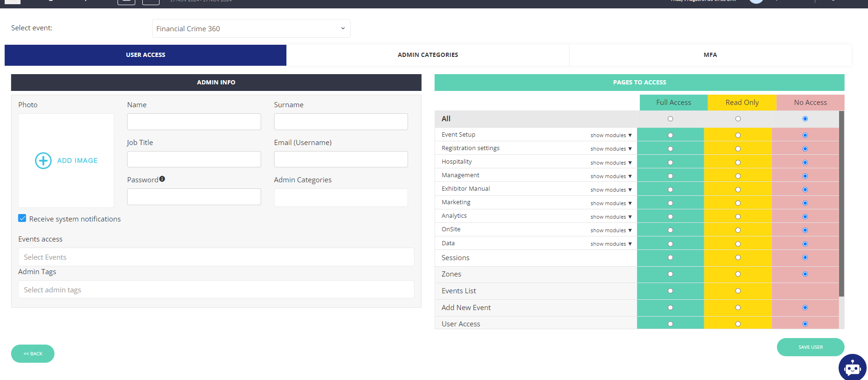Click the Add Image plus icon
Viewport: 868px width, 380px height.
point(43,160)
